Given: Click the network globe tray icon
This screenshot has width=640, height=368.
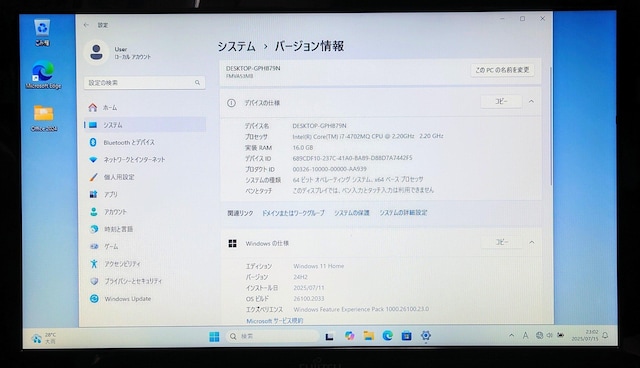Looking at the screenshot, I should pos(539,335).
